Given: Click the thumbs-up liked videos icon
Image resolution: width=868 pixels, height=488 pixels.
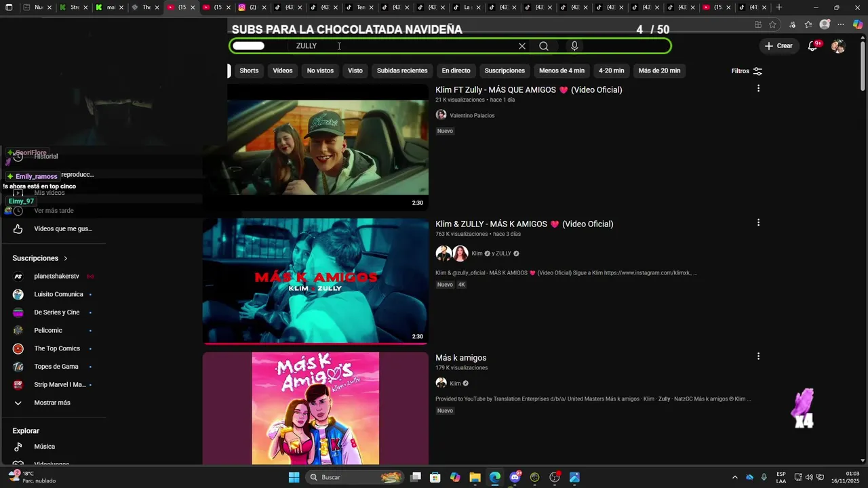Looking at the screenshot, I should click(18, 229).
